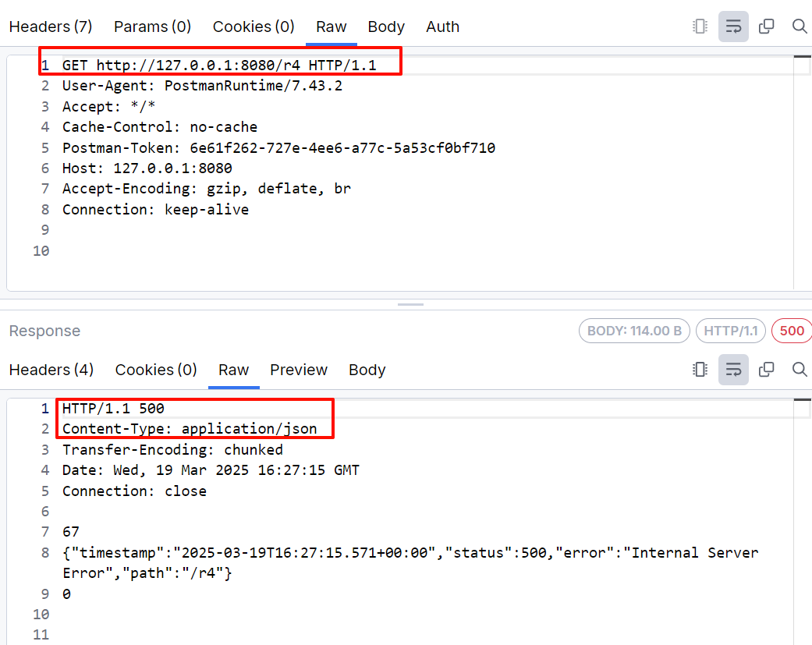This screenshot has height=645, width=812.
Task: Click the chunk size 67 line
Action: point(71,532)
